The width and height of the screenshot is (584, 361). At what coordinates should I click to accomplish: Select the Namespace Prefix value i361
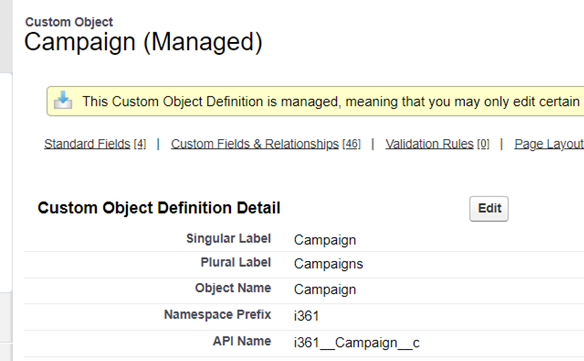click(306, 316)
